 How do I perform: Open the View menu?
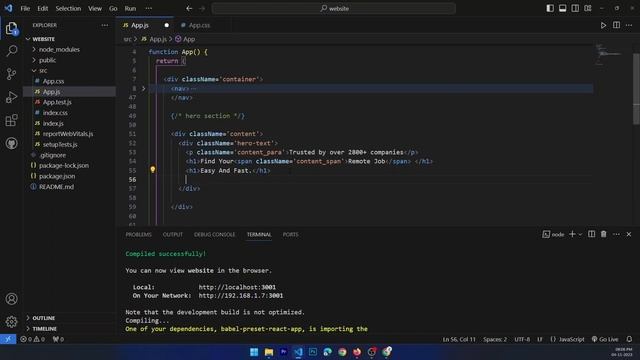[x=95, y=8]
